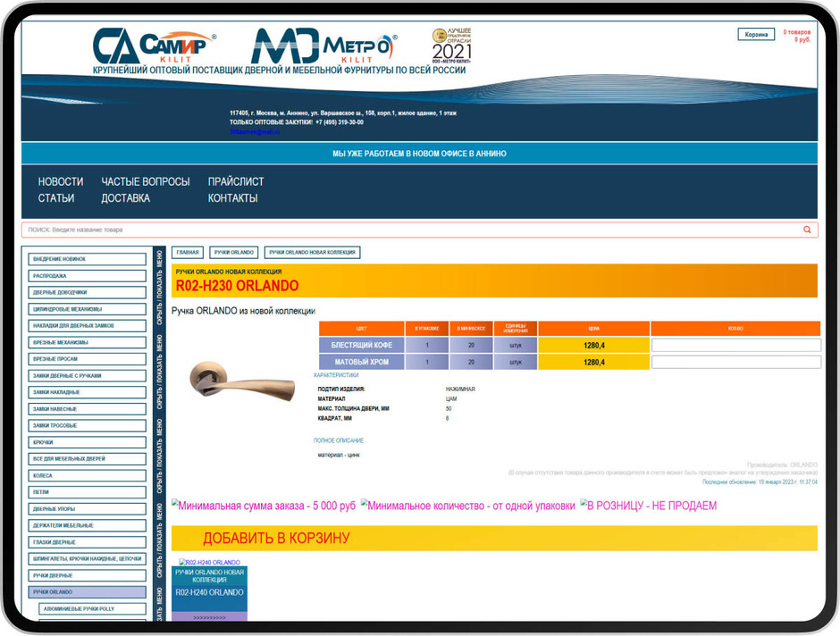Screen dimensions: 840x636
Task: Select highlighted РУЧКИ ORLANDO sidebar category
Action: [87, 592]
